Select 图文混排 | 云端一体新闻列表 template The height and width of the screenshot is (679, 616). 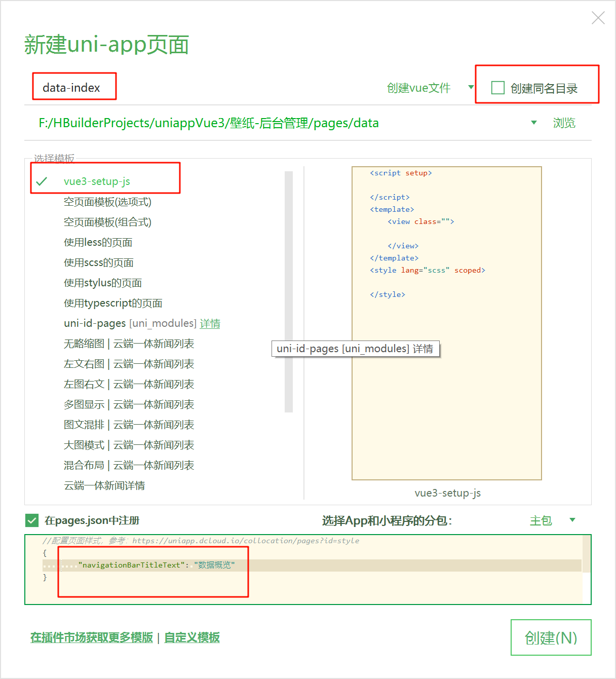click(x=129, y=425)
